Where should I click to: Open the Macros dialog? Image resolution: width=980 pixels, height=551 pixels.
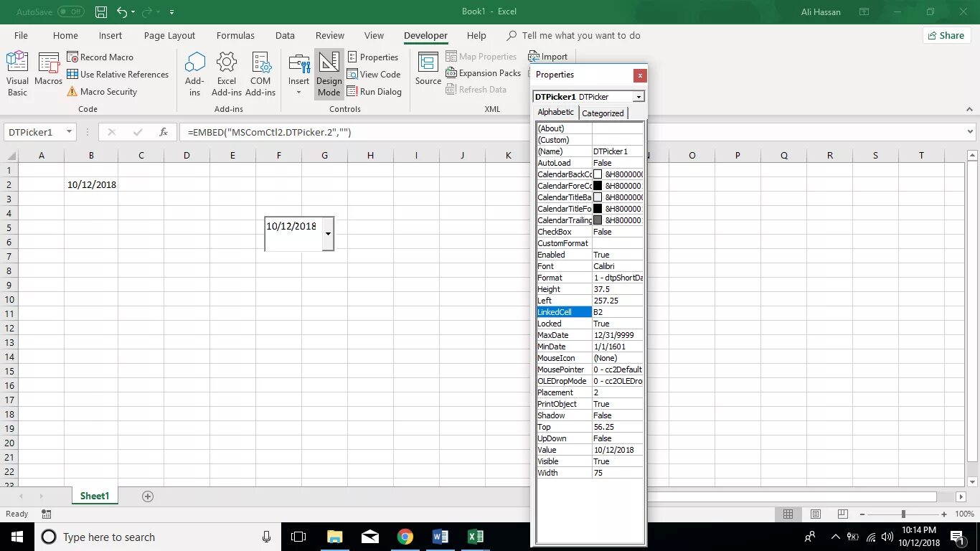(x=48, y=70)
